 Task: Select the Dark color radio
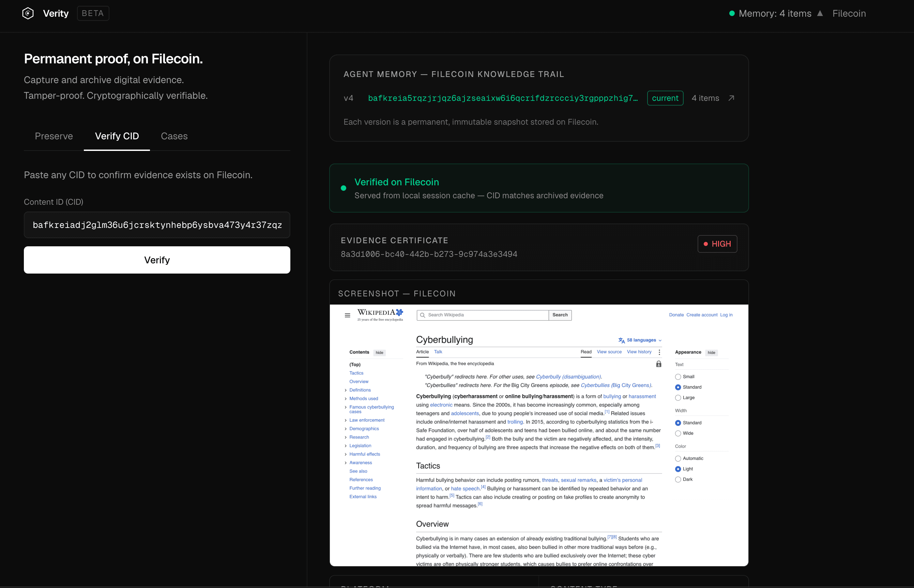[678, 480]
